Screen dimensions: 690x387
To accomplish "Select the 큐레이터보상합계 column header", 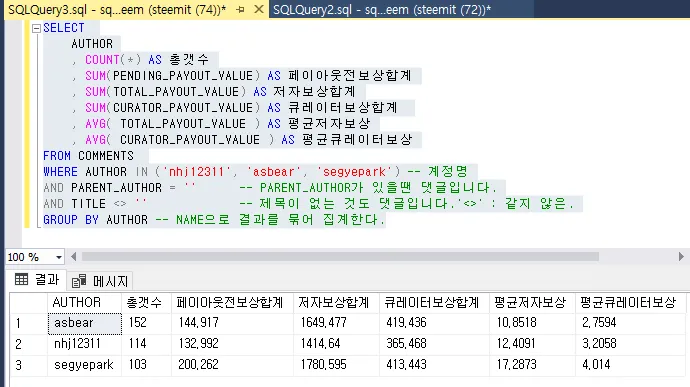I will (434, 302).
